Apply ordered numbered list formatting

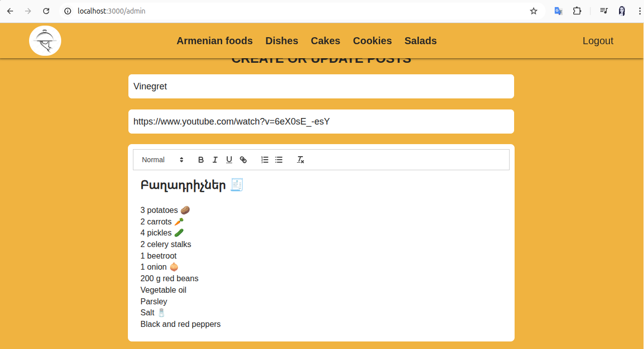click(265, 160)
